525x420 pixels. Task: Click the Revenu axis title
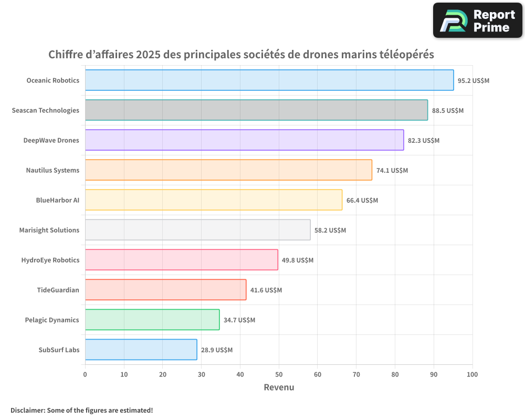(x=279, y=387)
